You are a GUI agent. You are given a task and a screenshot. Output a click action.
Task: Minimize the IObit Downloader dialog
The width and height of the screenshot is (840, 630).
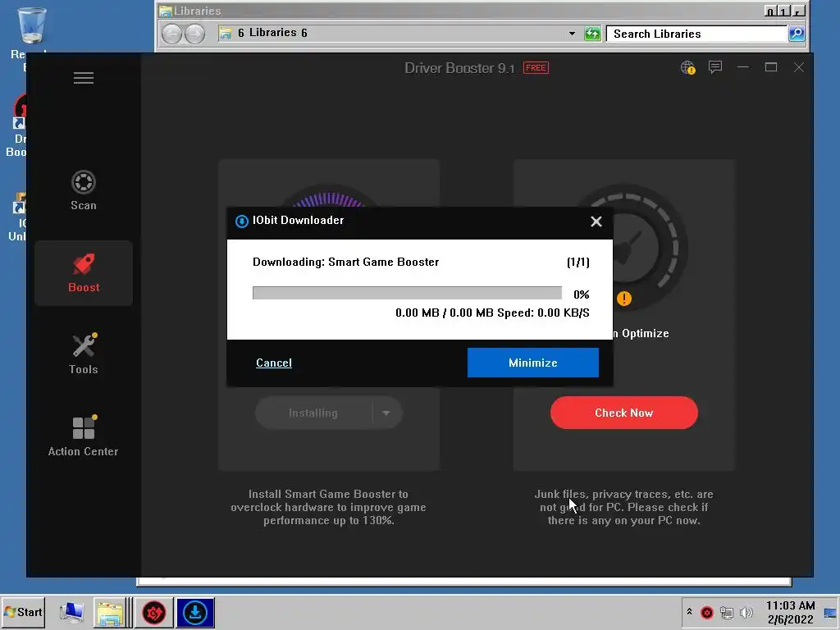(x=533, y=363)
